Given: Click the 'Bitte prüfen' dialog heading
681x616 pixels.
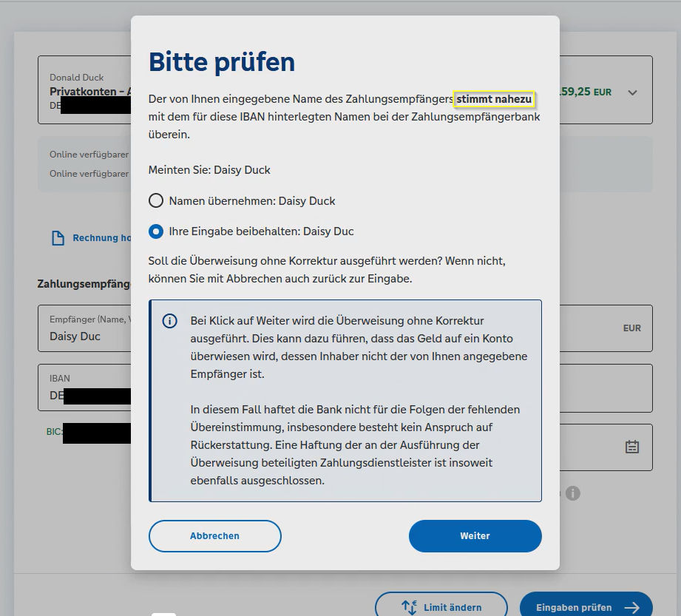Looking at the screenshot, I should pos(222,62).
